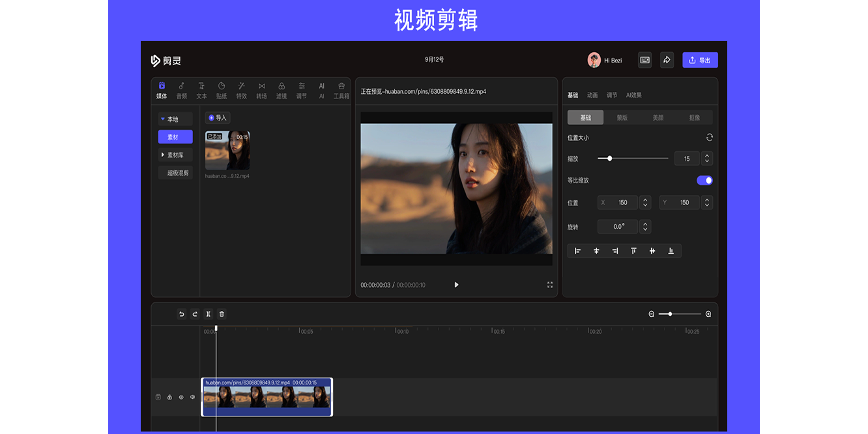Click the undo arrow above the timeline
This screenshot has height=434, width=868.
(181, 313)
